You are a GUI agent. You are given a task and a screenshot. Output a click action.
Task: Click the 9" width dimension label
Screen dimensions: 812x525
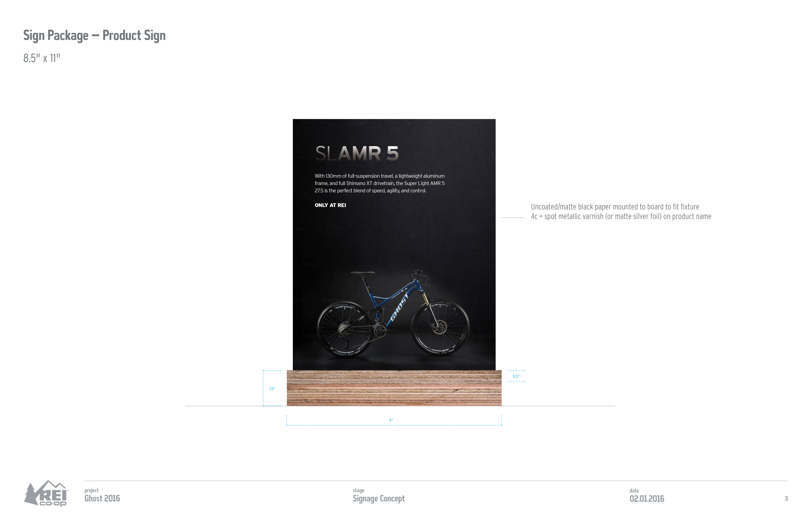tap(391, 420)
